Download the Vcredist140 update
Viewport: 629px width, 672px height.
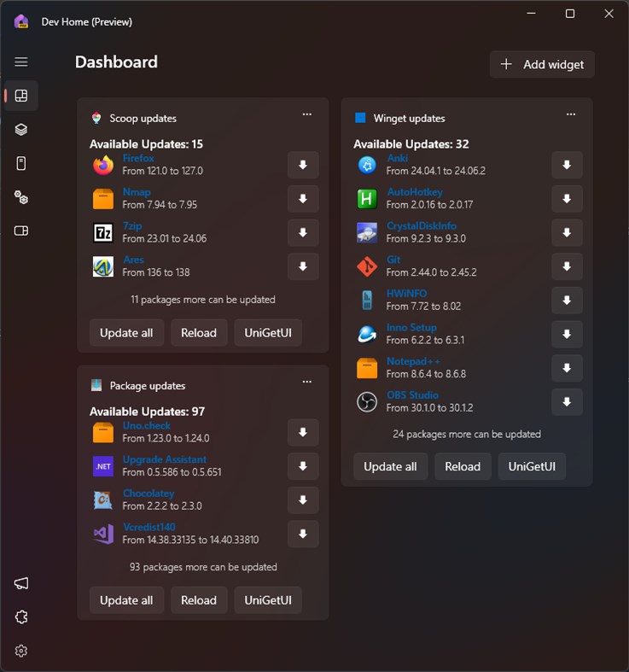coord(303,534)
